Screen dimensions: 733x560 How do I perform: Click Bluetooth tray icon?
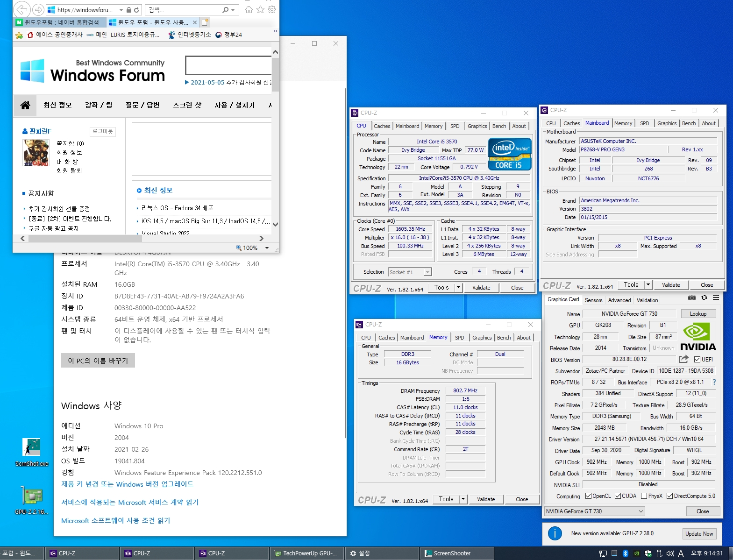(x=626, y=553)
